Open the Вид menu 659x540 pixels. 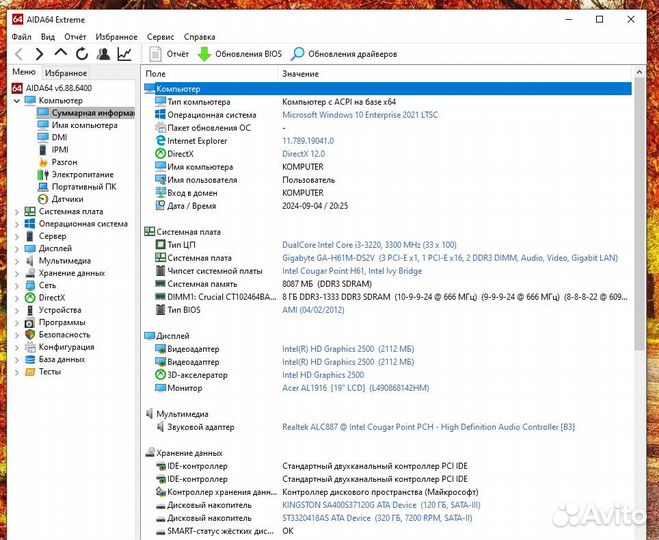coord(47,37)
